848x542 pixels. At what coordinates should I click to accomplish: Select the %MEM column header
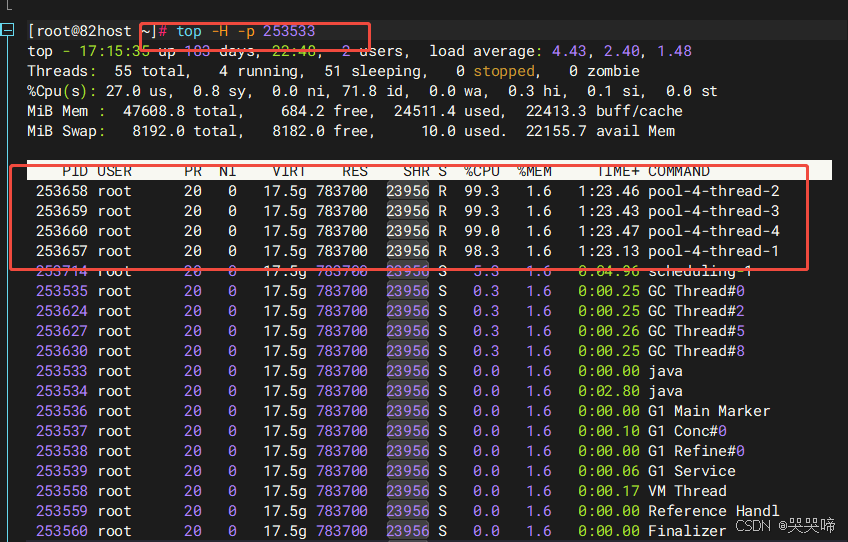point(534,171)
